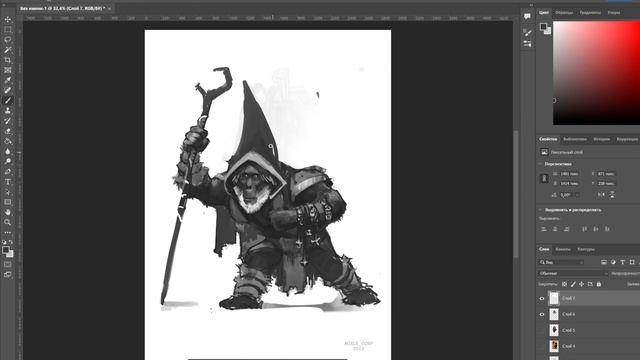640x360 pixels.
Task: Select the Rectangular Marquee tool
Action: 8,29
